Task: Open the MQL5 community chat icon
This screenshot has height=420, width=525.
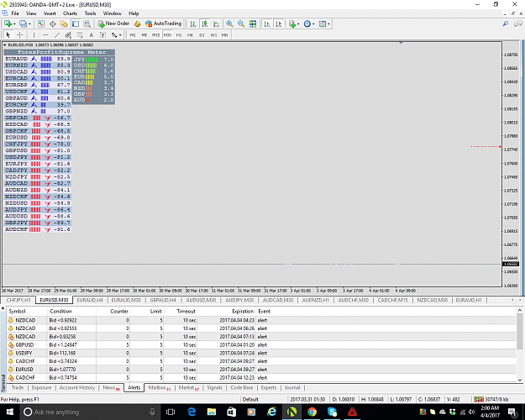Action: pos(518,24)
